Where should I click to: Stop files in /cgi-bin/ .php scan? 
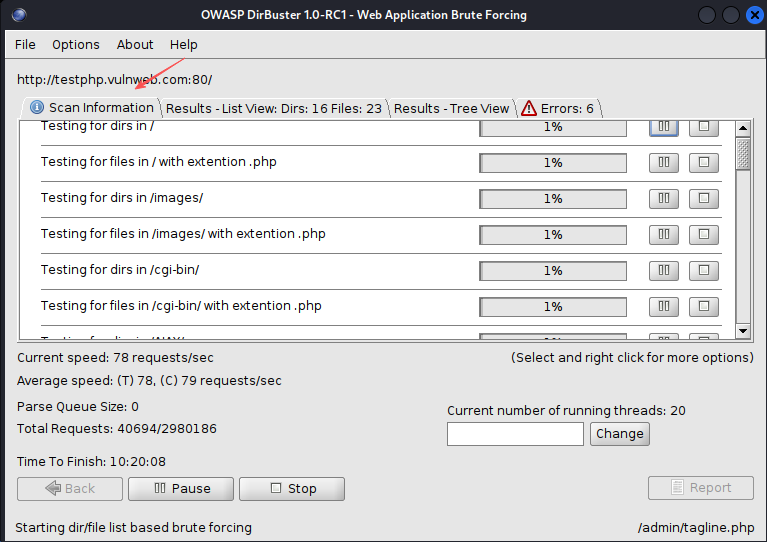click(703, 307)
